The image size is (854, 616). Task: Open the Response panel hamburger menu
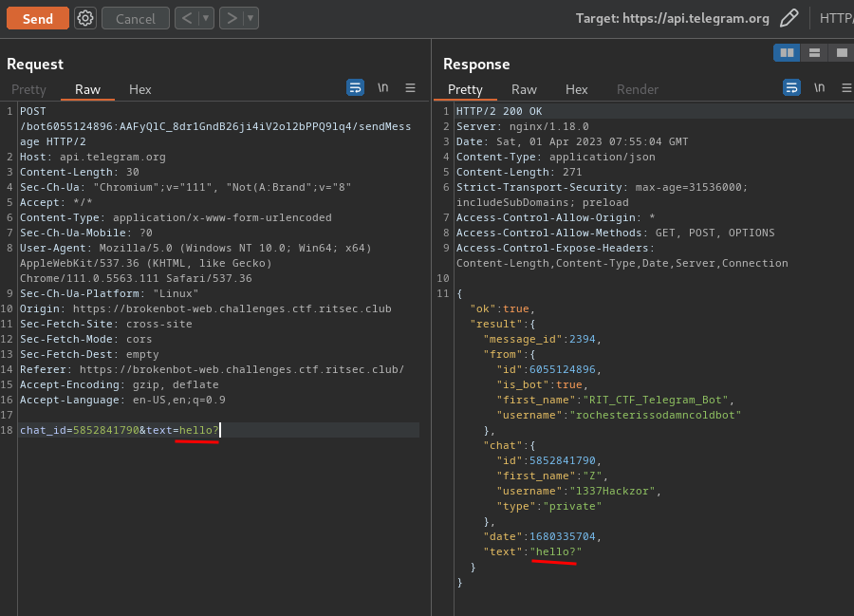pos(846,87)
